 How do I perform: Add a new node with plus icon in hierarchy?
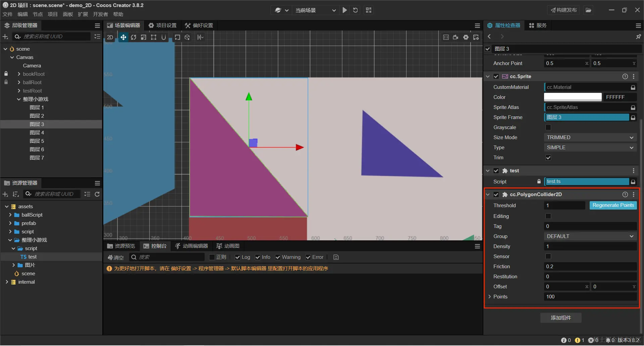pyautogui.click(x=5, y=37)
